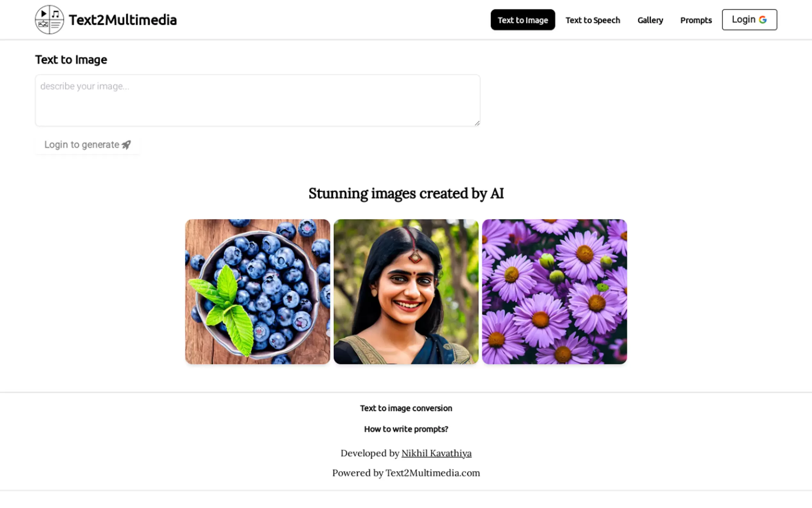Open the How to write prompts? link

point(406,429)
